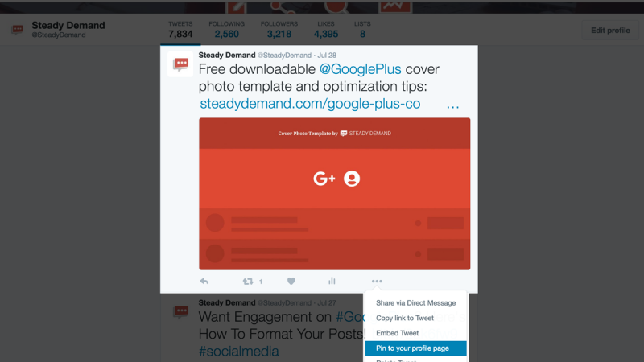Click the three-dot more options icon
This screenshot has width=644, height=362.
[x=377, y=281]
